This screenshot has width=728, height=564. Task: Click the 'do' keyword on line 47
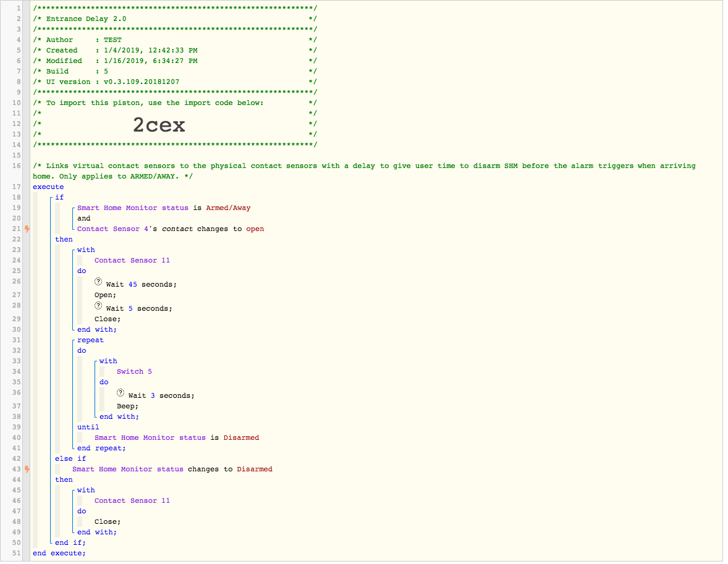(x=82, y=511)
